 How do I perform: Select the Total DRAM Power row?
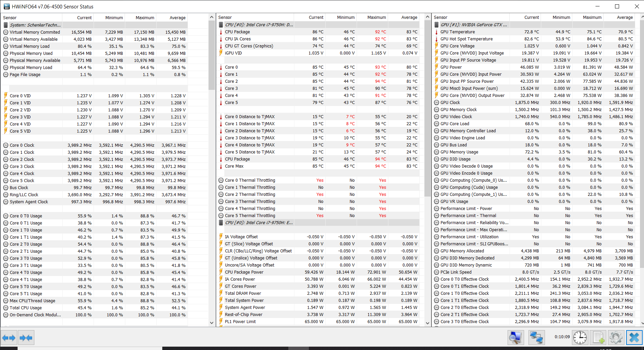tap(318, 293)
